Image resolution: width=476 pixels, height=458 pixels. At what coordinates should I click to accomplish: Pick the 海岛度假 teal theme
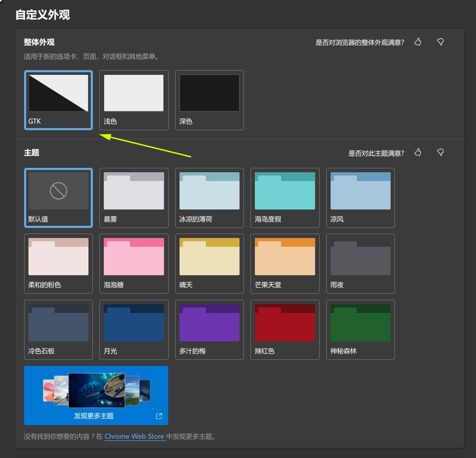(285, 198)
